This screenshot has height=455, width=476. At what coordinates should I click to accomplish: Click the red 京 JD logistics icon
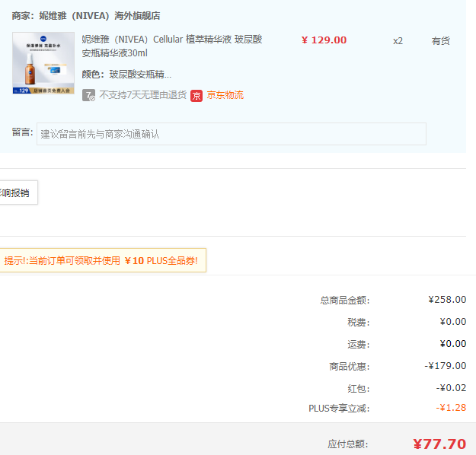(x=196, y=96)
